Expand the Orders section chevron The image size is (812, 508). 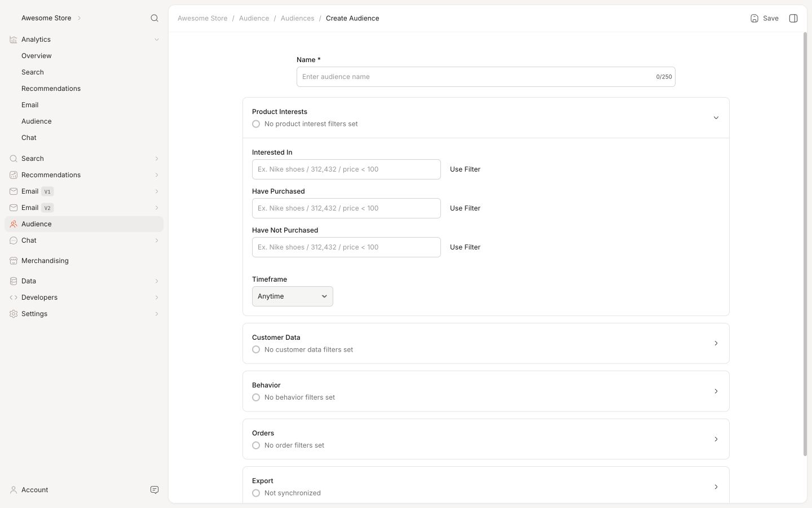pyautogui.click(x=716, y=439)
